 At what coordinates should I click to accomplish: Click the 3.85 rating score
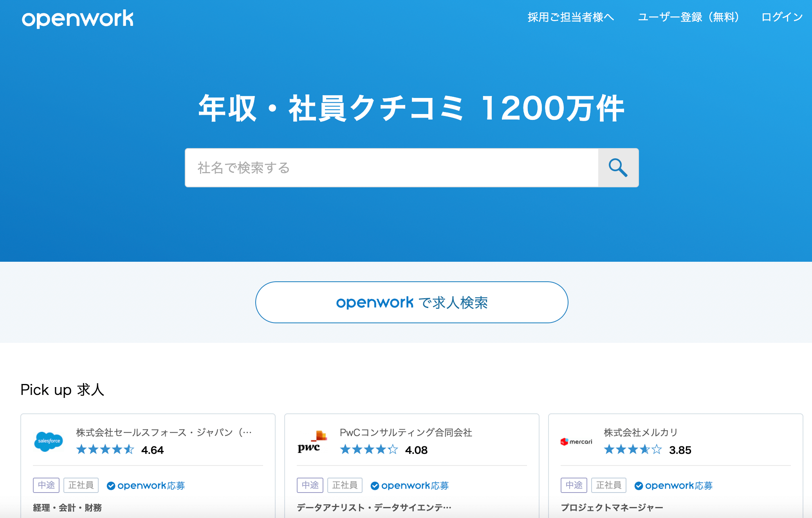click(x=680, y=450)
